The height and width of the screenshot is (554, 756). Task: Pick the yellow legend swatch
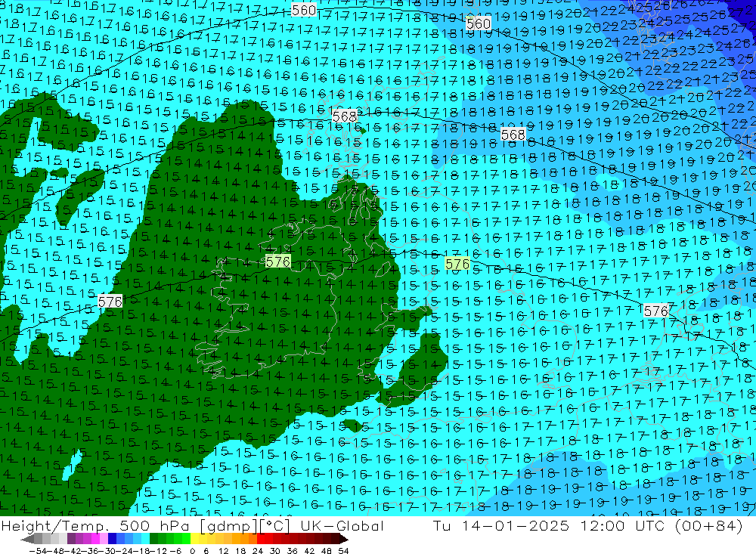click(x=195, y=539)
